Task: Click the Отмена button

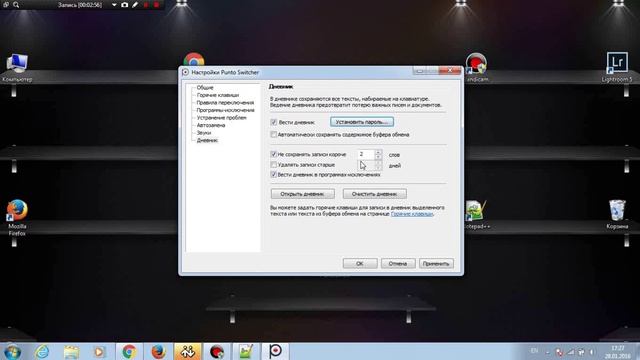Action: point(398,264)
